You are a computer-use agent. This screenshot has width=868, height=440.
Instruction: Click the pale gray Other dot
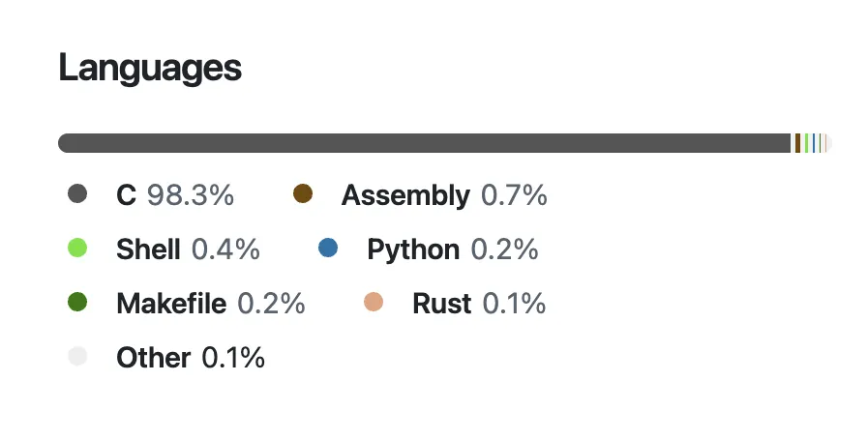click(78, 357)
